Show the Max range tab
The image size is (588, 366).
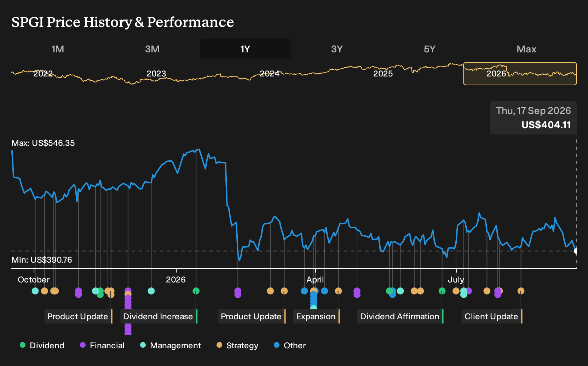pyautogui.click(x=526, y=49)
